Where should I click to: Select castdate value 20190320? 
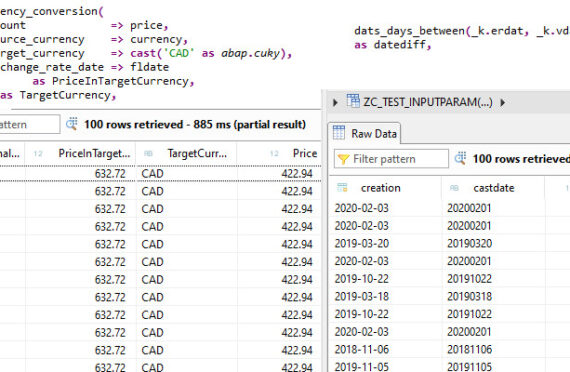click(x=469, y=243)
